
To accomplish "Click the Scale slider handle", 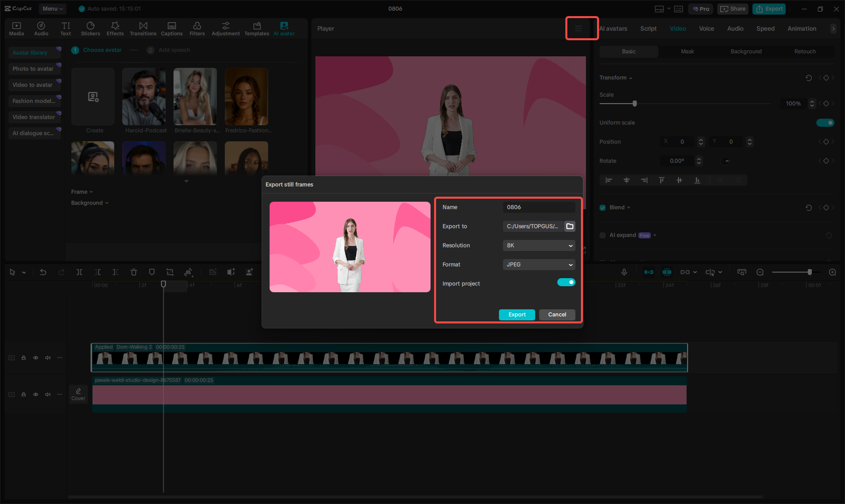I will click(635, 104).
